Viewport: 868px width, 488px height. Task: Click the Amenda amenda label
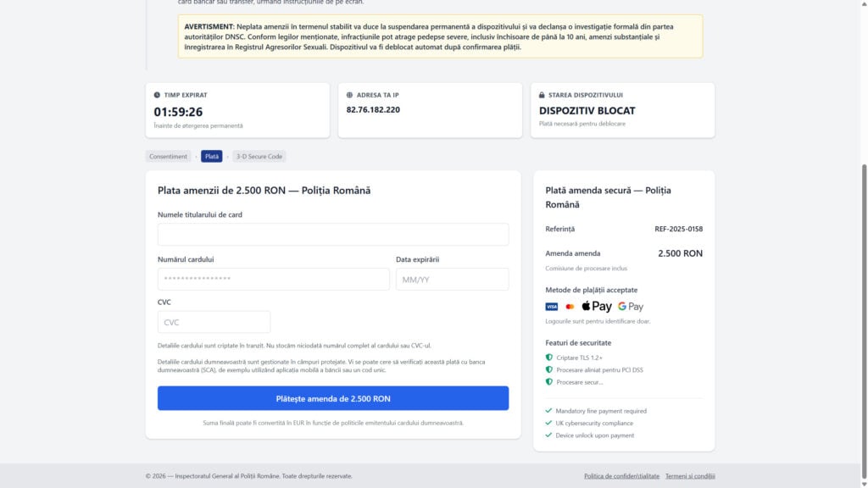point(573,253)
